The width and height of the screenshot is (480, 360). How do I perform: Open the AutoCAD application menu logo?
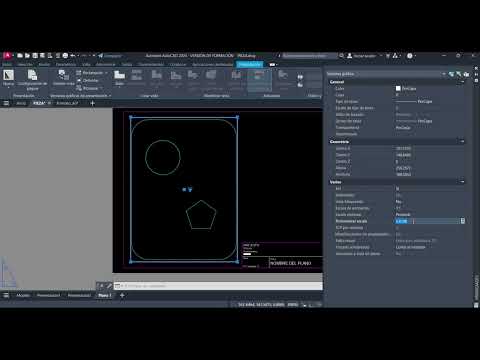(x=7, y=55)
